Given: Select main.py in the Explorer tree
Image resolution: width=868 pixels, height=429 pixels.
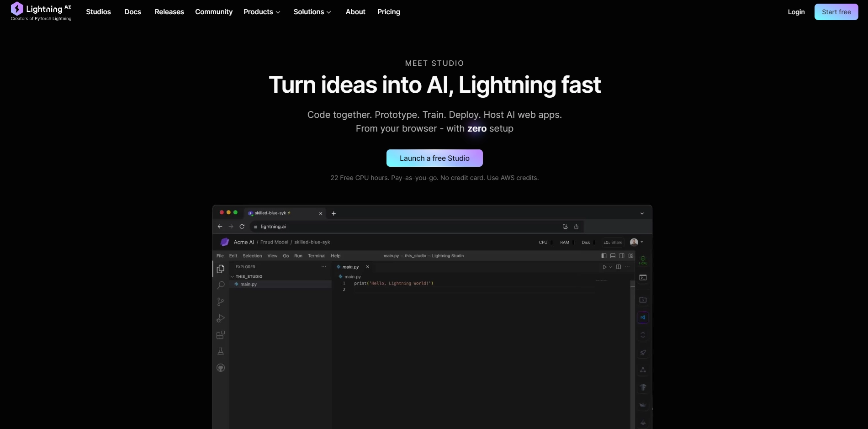Looking at the screenshot, I should [x=280, y=284].
